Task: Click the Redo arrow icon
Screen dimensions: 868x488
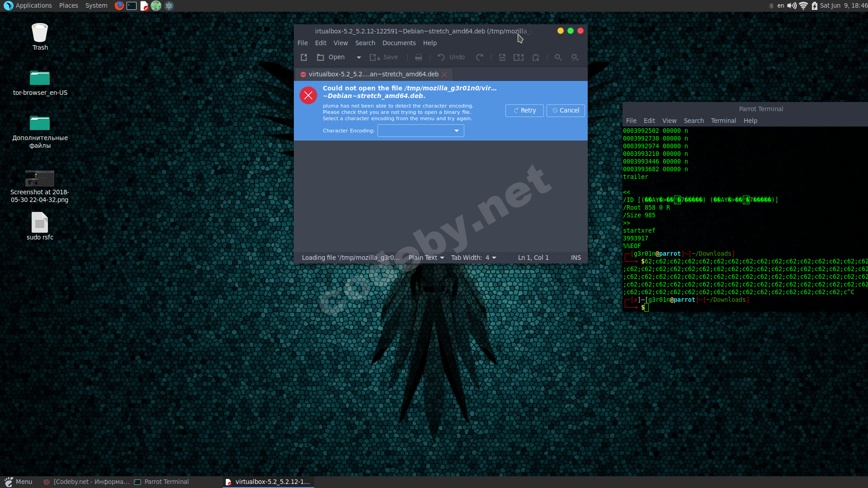Action: coord(480,57)
